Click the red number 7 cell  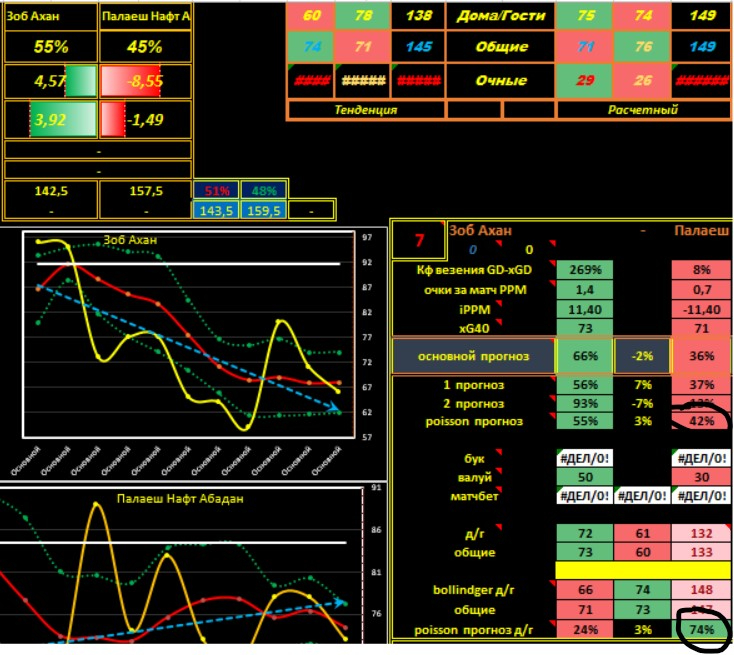pyautogui.click(x=418, y=240)
